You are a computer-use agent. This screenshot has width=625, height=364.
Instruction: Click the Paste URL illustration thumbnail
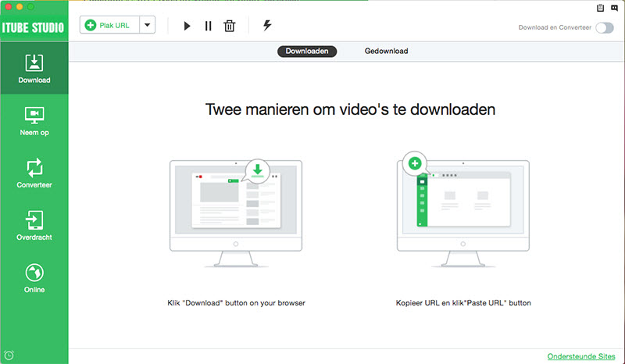point(463,209)
